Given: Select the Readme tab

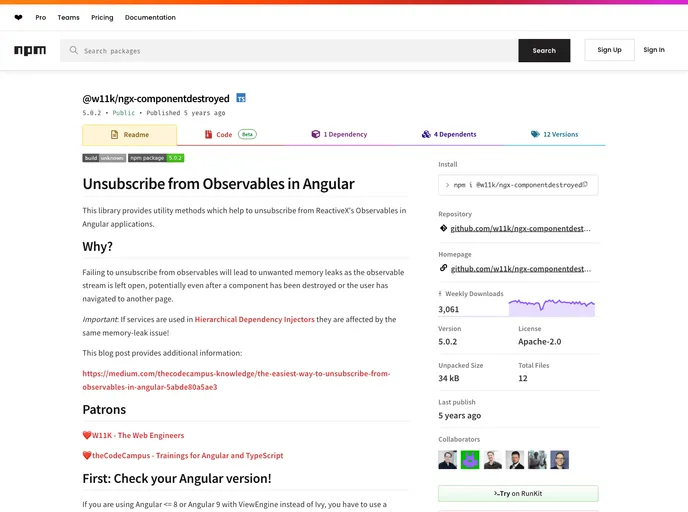Looking at the screenshot, I should tap(130, 135).
